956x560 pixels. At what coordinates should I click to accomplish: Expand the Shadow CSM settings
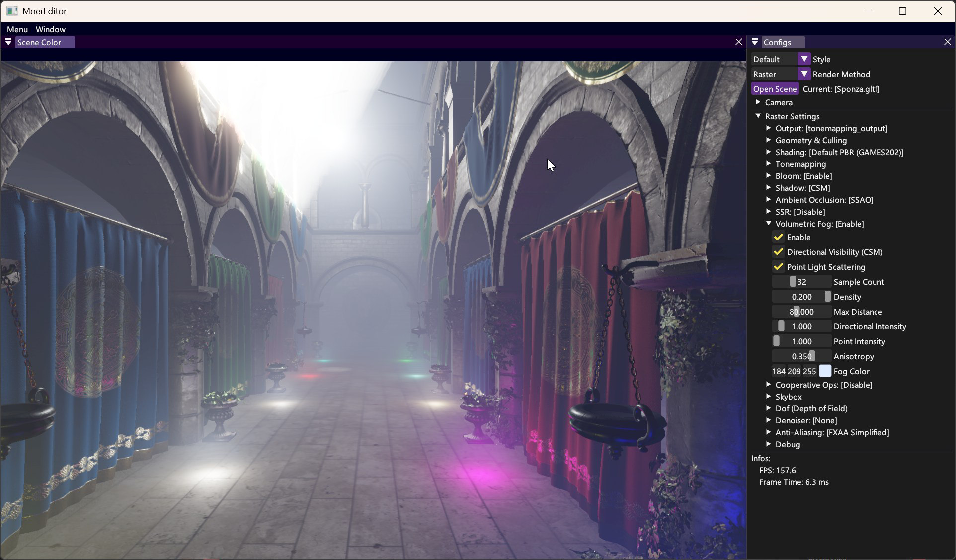click(x=769, y=188)
